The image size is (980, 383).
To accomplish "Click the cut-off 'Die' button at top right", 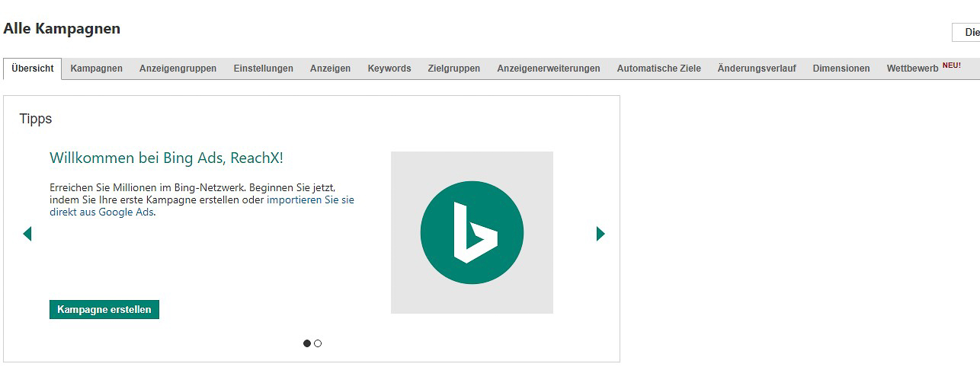I will click(966, 32).
